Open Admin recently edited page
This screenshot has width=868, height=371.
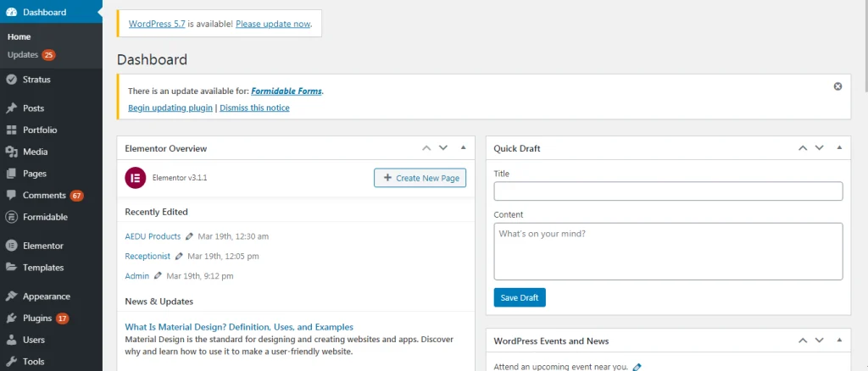pyautogui.click(x=137, y=276)
